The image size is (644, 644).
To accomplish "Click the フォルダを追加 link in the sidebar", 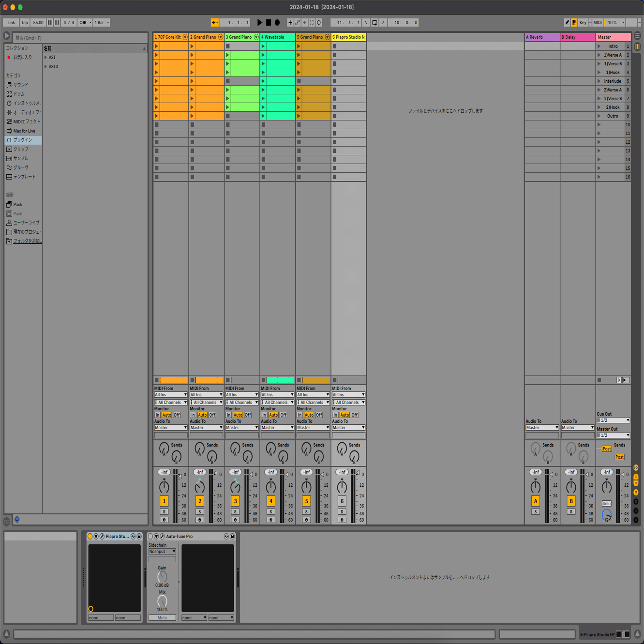I will [25, 241].
